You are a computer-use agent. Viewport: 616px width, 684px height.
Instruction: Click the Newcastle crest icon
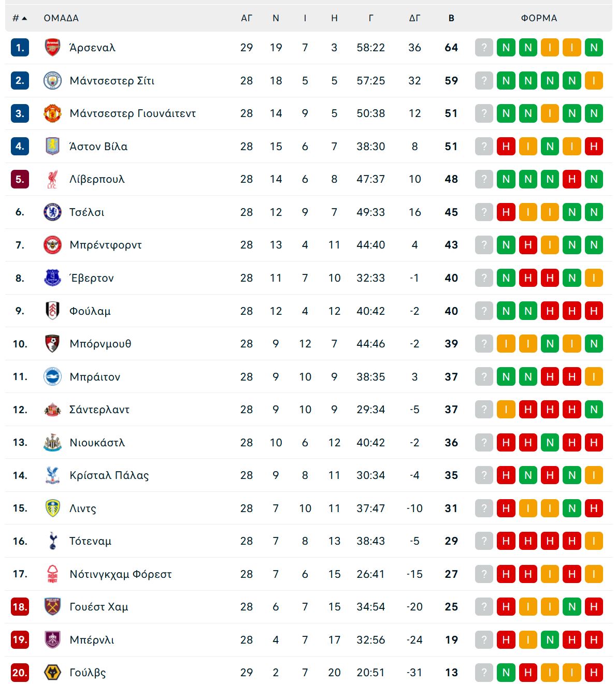[x=52, y=443]
